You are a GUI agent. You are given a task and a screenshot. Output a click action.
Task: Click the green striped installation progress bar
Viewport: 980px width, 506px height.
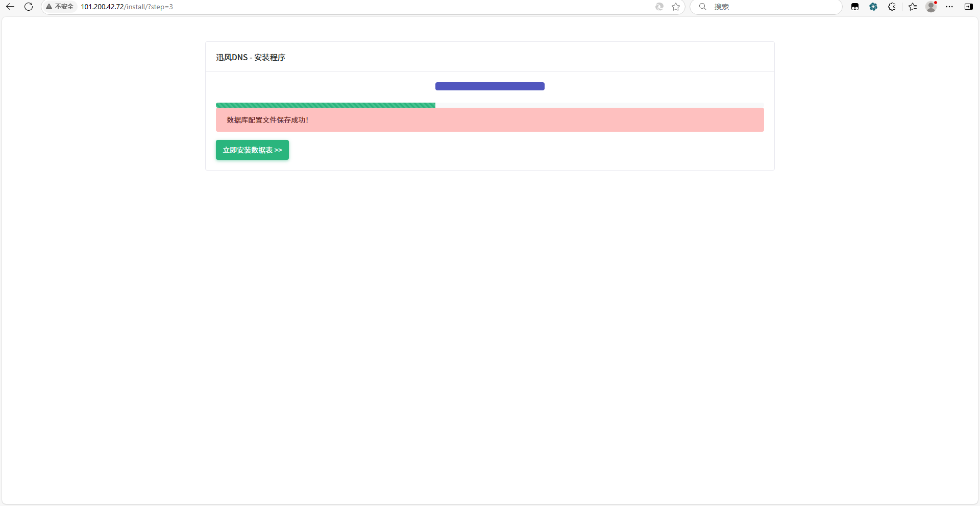click(x=326, y=105)
